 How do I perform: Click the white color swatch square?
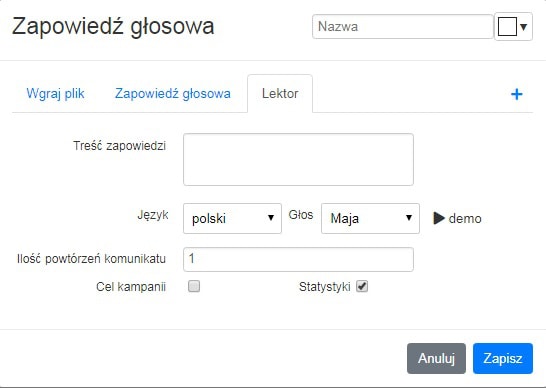click(x=507, y=26)
